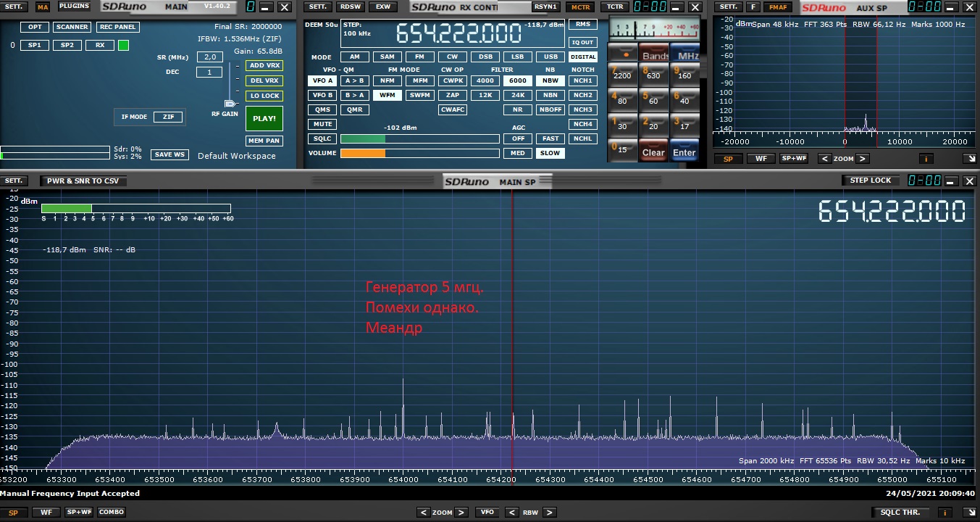This screenshot has width=980, height=522.
Task: Click ADD VRX button
Action: point(264,65)
